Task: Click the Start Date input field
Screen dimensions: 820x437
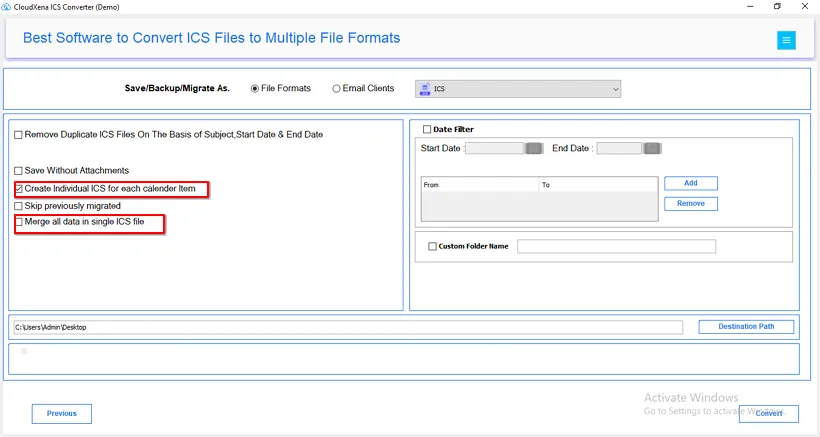Action: (494, 148)
